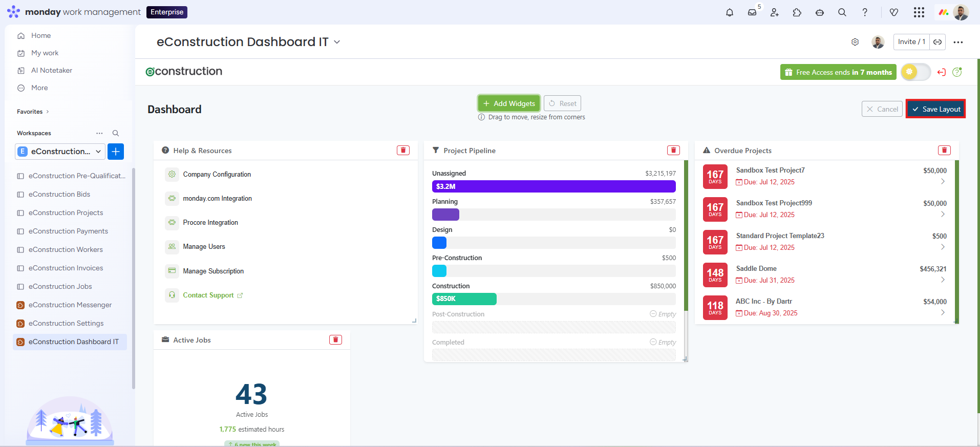Open the notifications bell icon
The height and width of the screenshot is (447, 980).
pos(729,12)
